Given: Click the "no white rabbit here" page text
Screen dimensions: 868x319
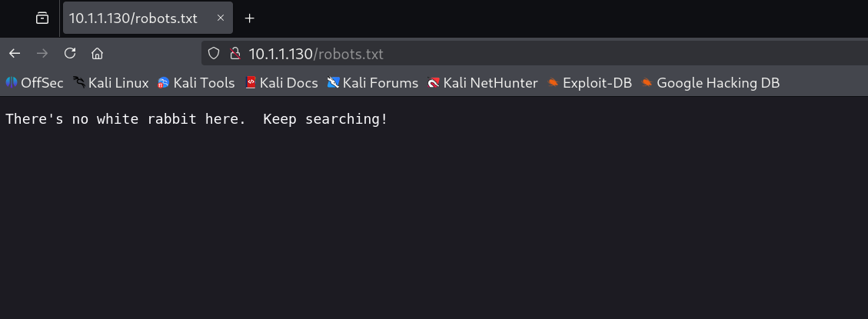Looking at the screenshot, I should pos(196,120).
